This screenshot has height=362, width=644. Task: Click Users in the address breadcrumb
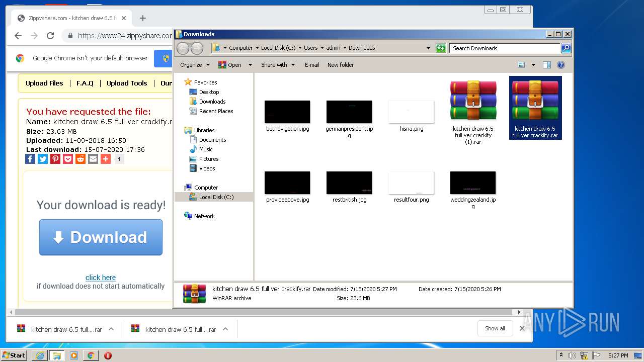pyautogui.click(x=310, y=48)
